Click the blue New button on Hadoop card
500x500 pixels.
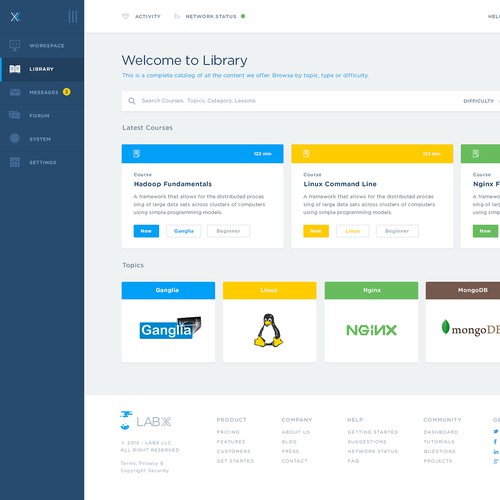[146, 231]
